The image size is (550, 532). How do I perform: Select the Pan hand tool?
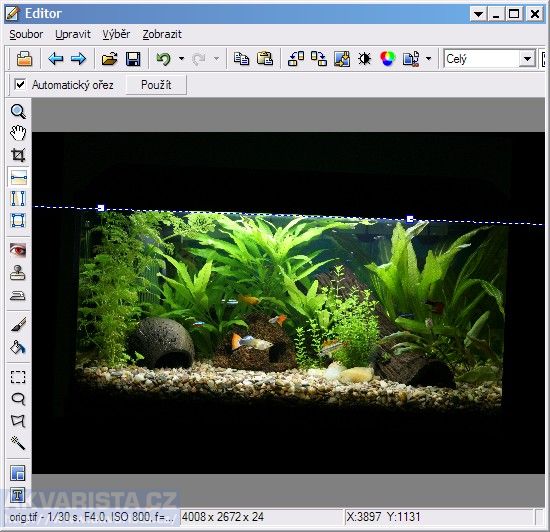tap(18, 133)
